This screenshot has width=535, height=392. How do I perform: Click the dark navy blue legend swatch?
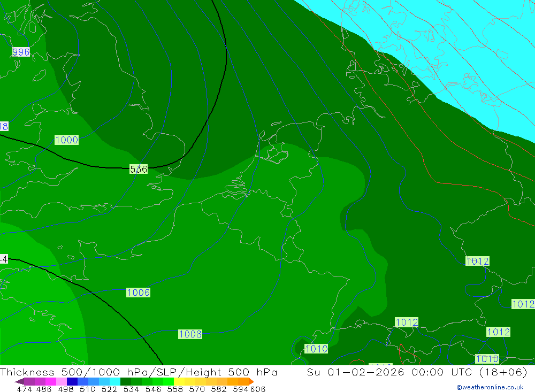point(72,381)
